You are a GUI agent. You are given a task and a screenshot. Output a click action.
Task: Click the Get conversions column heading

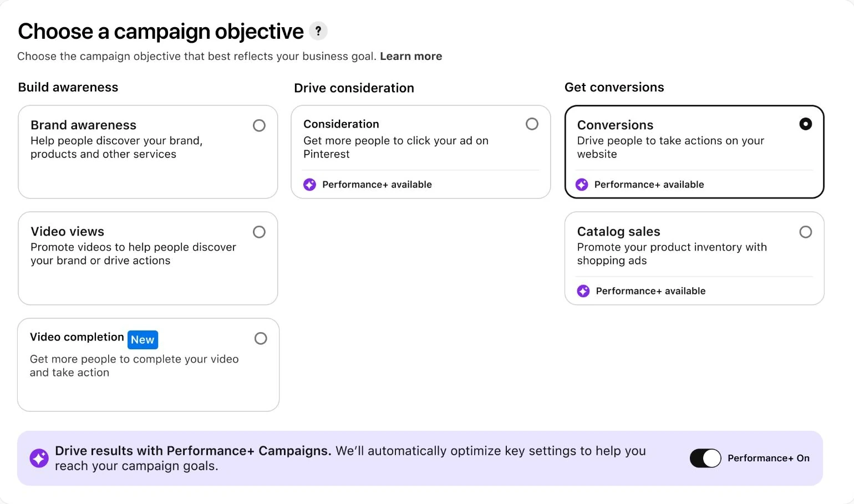[x=614, y=88]
